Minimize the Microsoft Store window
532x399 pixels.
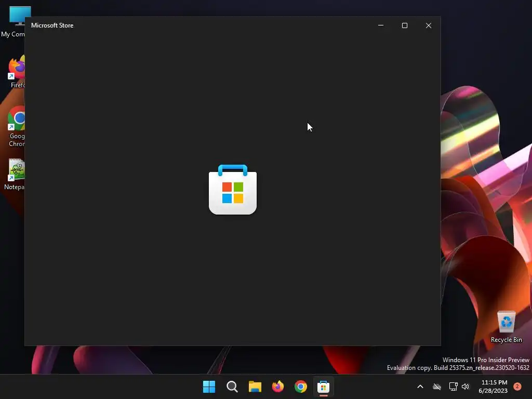coord(381,25)
